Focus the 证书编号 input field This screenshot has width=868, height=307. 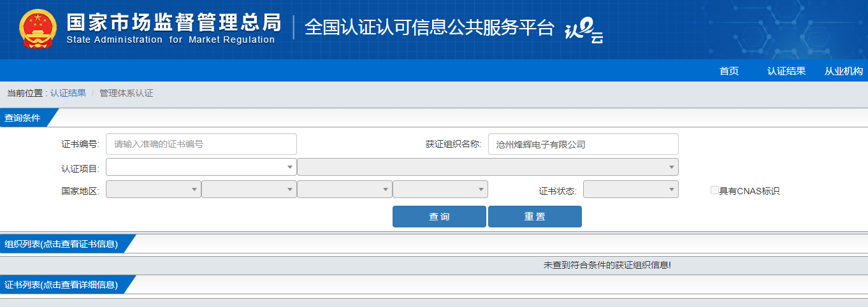(201, 144)
